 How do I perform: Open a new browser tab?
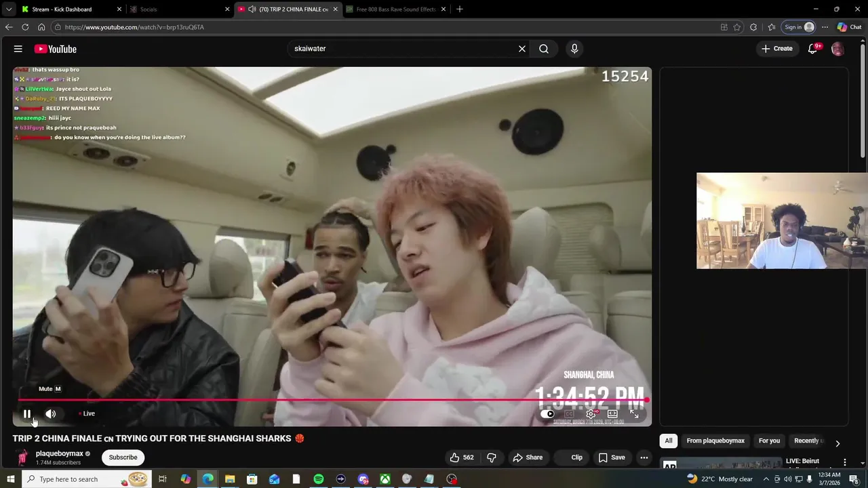pos(460,9)
